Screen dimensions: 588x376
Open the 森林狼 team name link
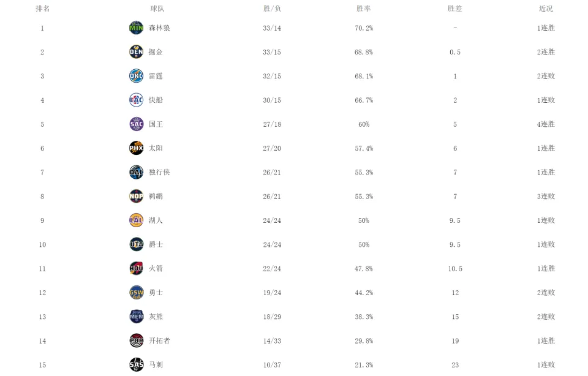(x=159, y=28)
